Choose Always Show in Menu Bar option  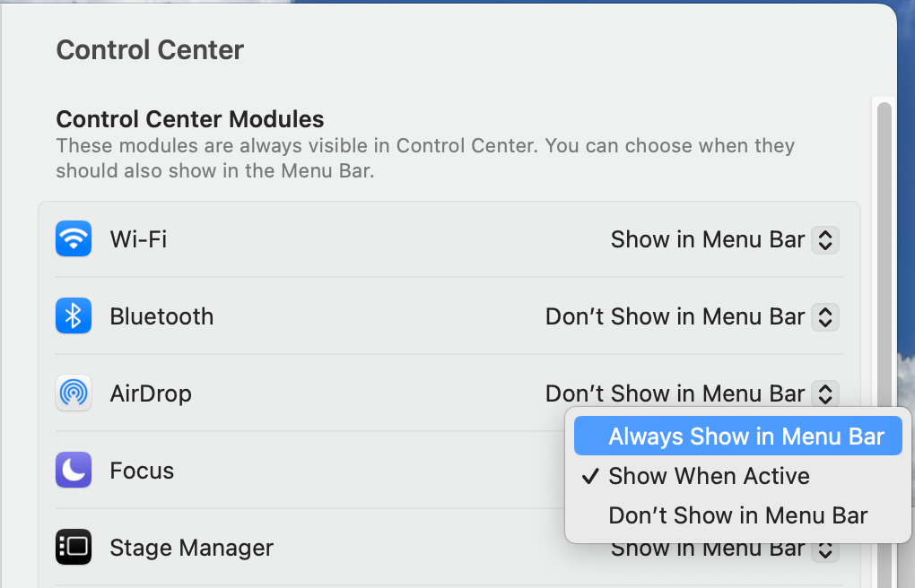point(745,437)
